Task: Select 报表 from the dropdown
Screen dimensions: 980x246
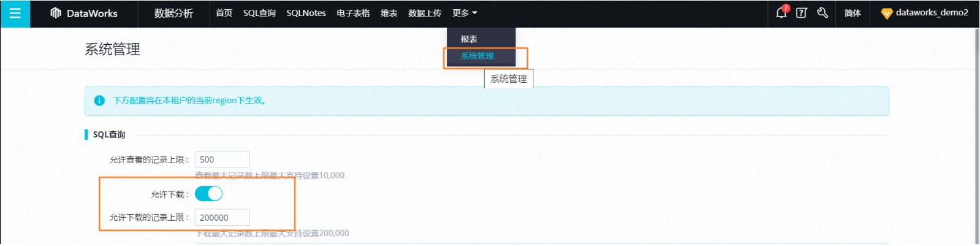Action: coord(469,39)
